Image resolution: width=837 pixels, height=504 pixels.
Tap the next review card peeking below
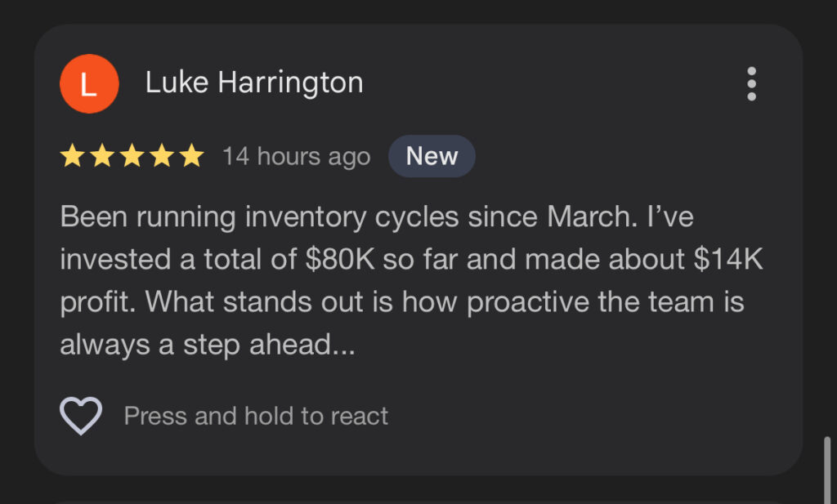417,501
